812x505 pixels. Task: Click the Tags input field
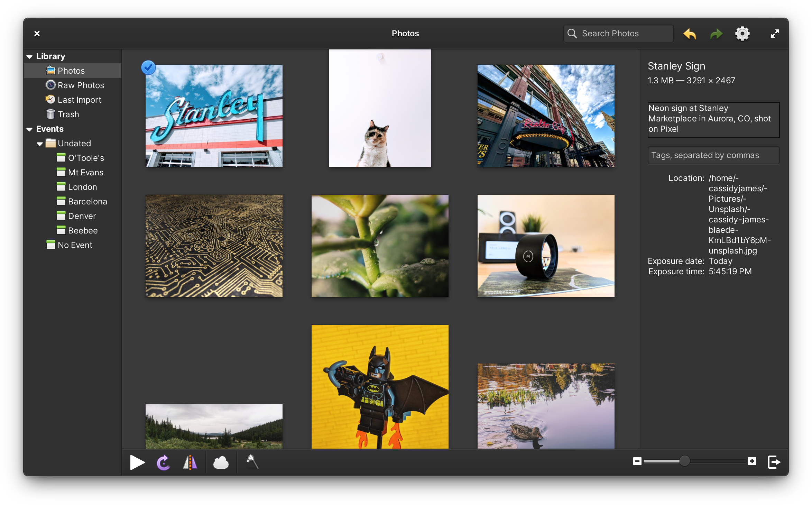tap(711, 155)
